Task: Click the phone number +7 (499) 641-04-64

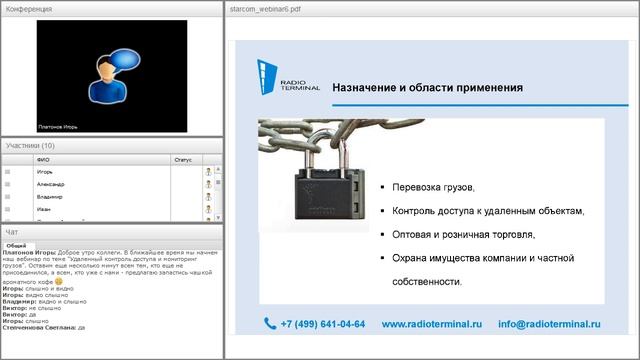Action: point(322,324)
